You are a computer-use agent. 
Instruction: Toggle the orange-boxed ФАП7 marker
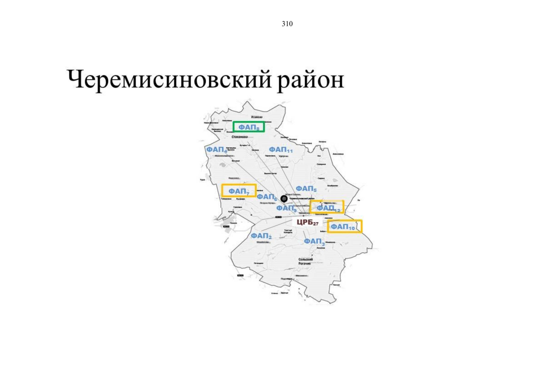coord(239,191)
